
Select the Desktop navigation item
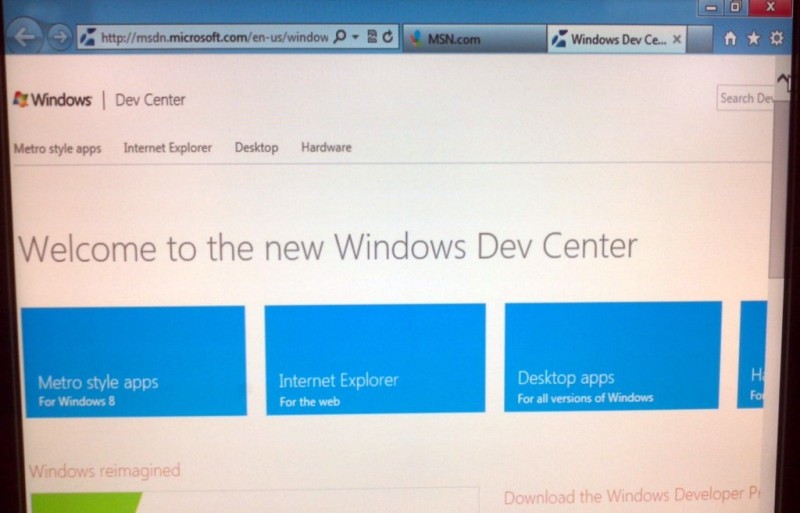point(256,148)
